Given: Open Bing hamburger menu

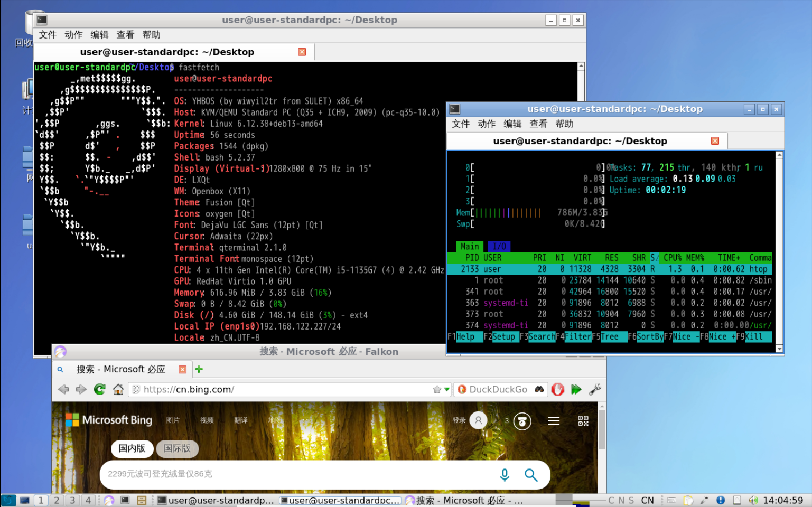Looking at the screenshot, I should [554, 420].
